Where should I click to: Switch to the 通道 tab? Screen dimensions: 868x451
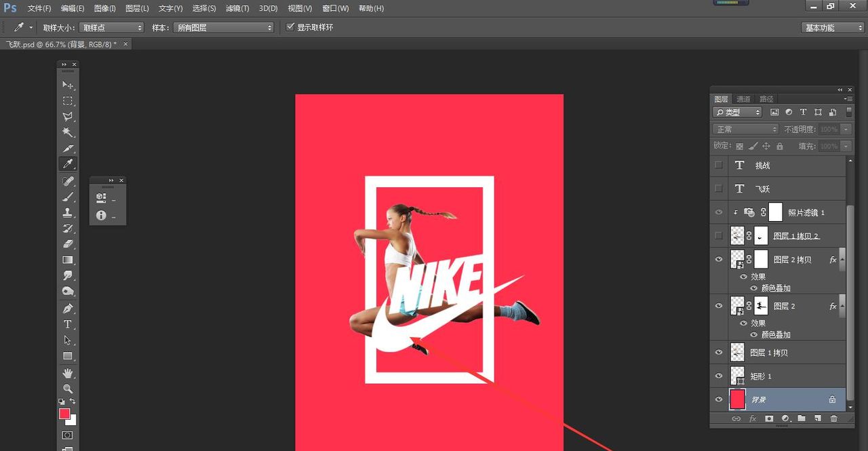[743, 99]
